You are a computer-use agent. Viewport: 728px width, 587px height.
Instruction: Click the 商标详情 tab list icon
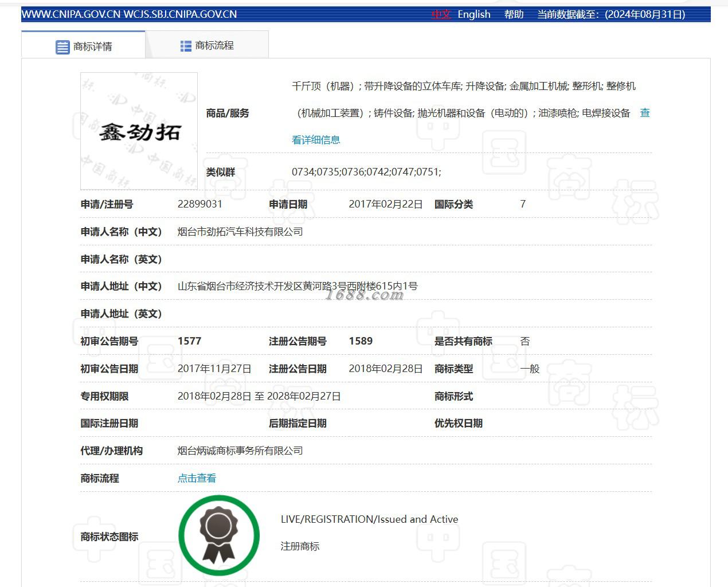click(x=62, y=47)
